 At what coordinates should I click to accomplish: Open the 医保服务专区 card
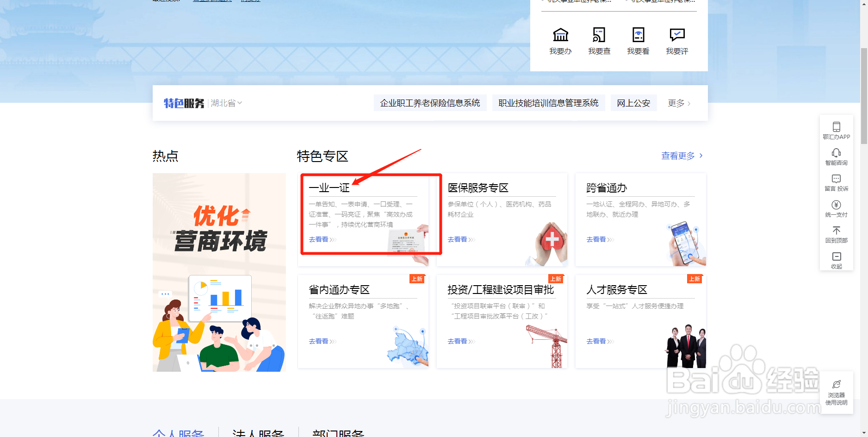point(477,188)
